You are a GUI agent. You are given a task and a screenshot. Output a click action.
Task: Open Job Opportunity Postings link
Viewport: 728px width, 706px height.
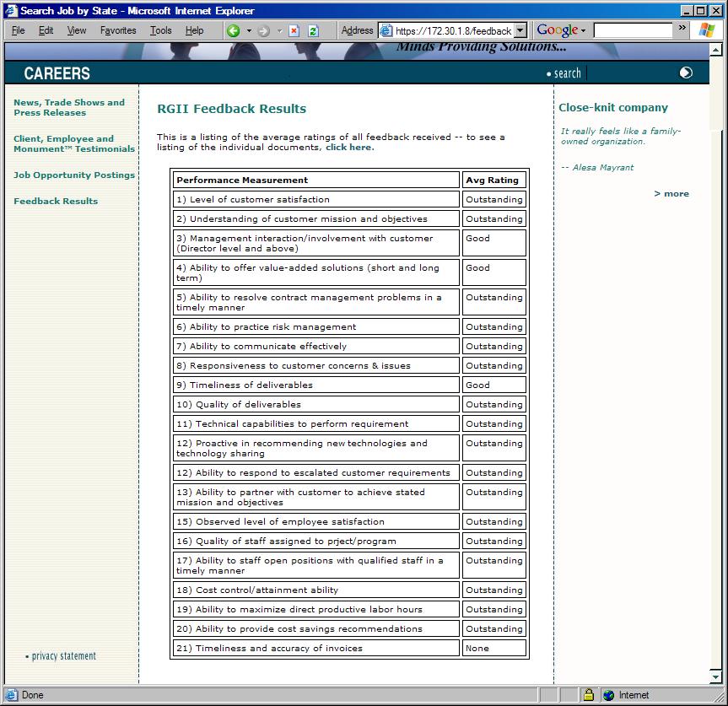click(x=74, y=175)
